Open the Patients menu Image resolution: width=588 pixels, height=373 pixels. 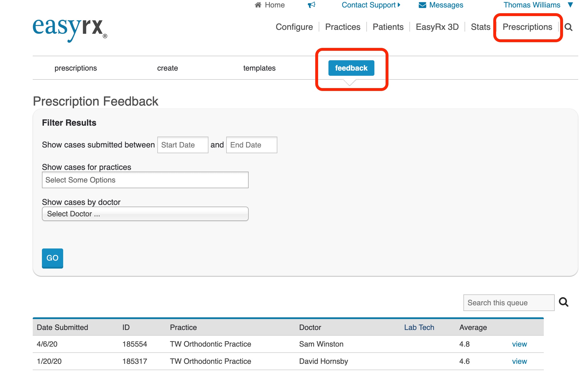388,27
